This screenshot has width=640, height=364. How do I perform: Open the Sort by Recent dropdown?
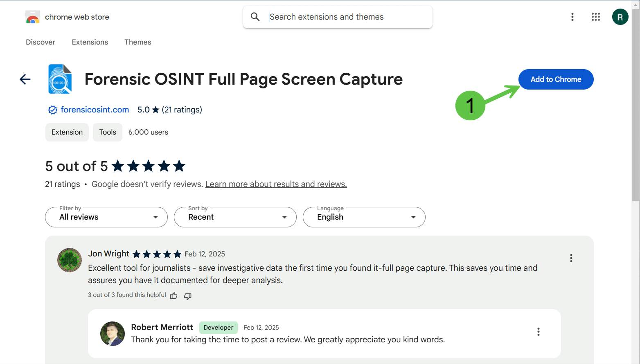pyautogui.click(x=235, y=217)
